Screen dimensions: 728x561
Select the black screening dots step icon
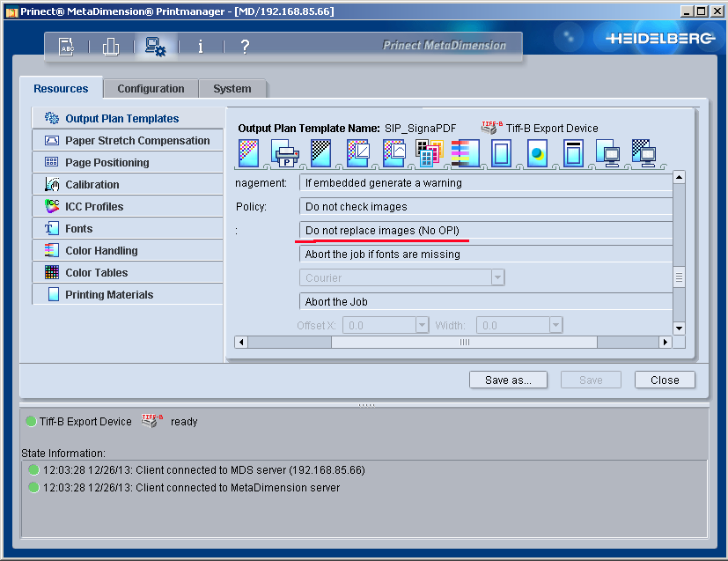pyautogui.click(x=320, y=153)
